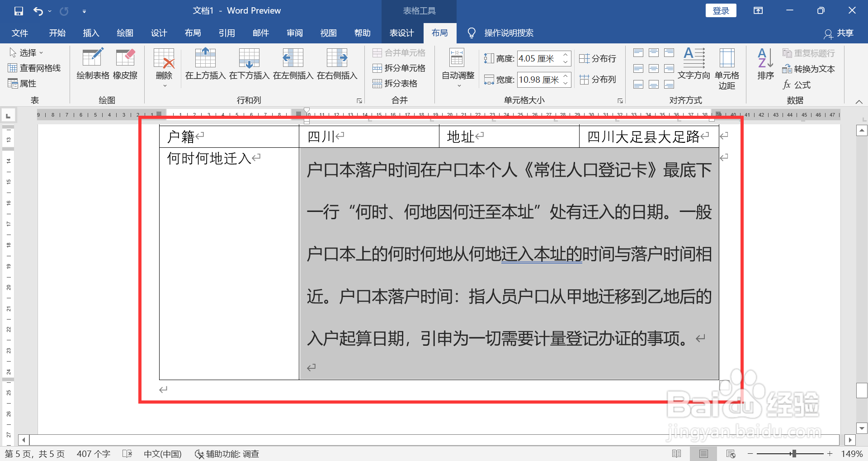Insert column right with 在右侧插入
Image resolution: width=868 pixels, height=461 pixels.
coord(337,64)
